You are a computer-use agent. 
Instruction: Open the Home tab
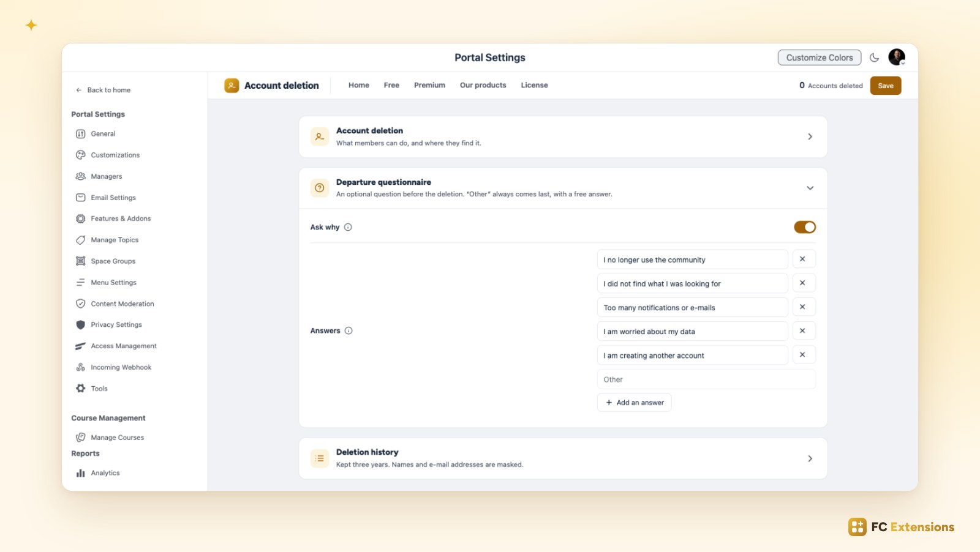[359, 85]
